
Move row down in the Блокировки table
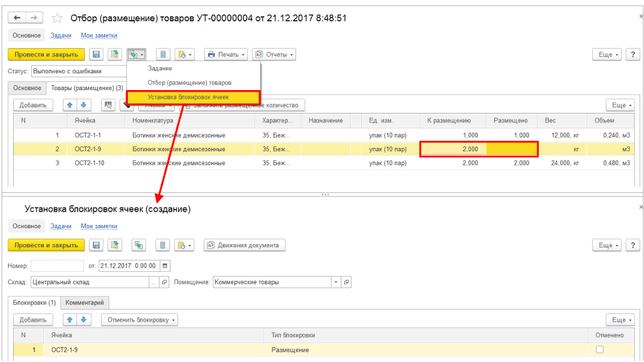[84, 320]
